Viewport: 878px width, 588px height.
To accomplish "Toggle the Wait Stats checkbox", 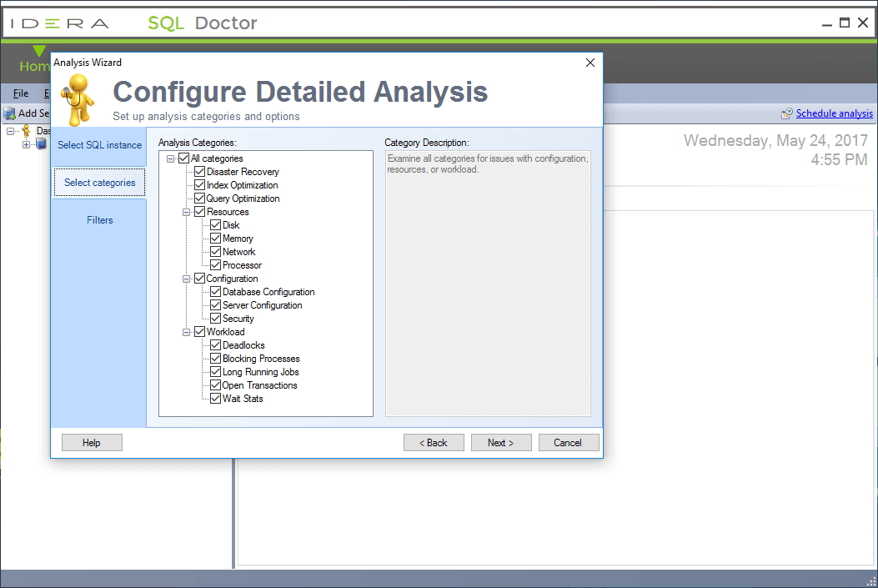I will click(216, 399).
